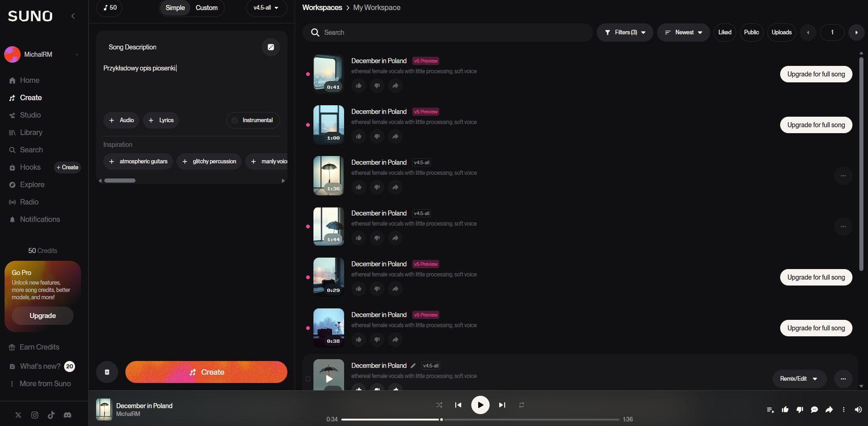Go to next page of songs
The image size is (868, 426).
click(856, 32)
